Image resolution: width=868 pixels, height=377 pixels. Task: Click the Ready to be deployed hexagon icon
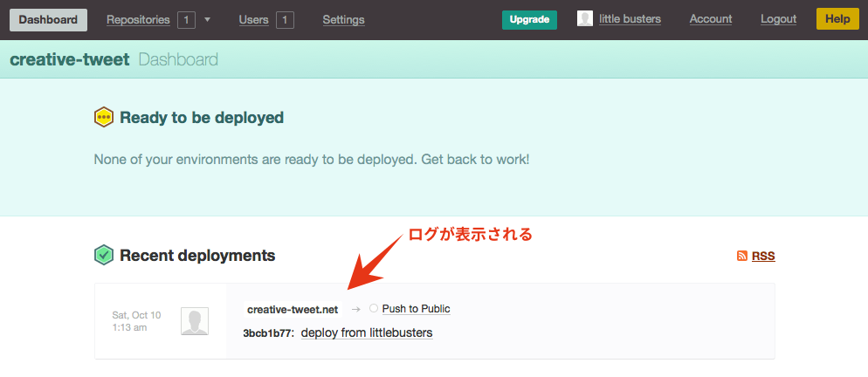[104, 117]
